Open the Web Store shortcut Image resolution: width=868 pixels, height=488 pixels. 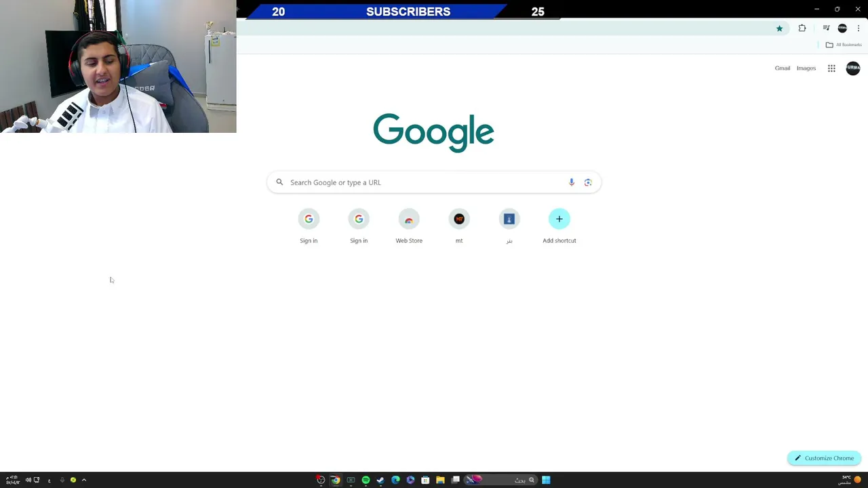point(409,226)
